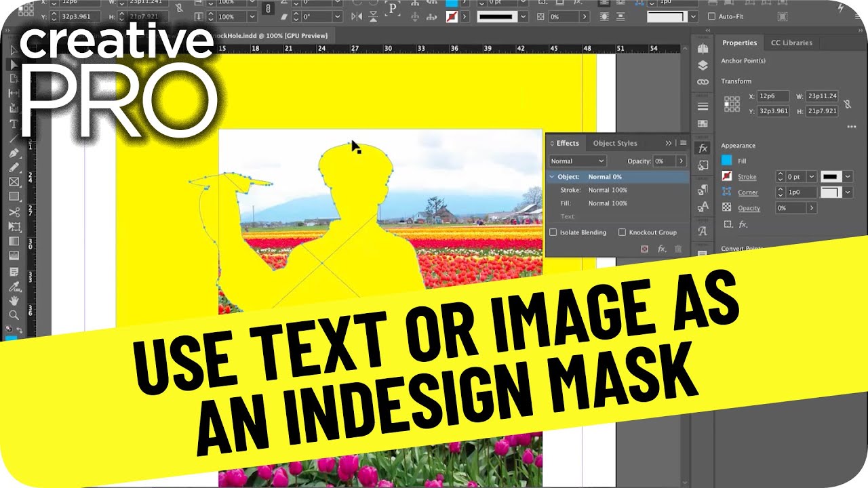
Task: Open Object Styles panel from the dock
Action: pos(703,165)
